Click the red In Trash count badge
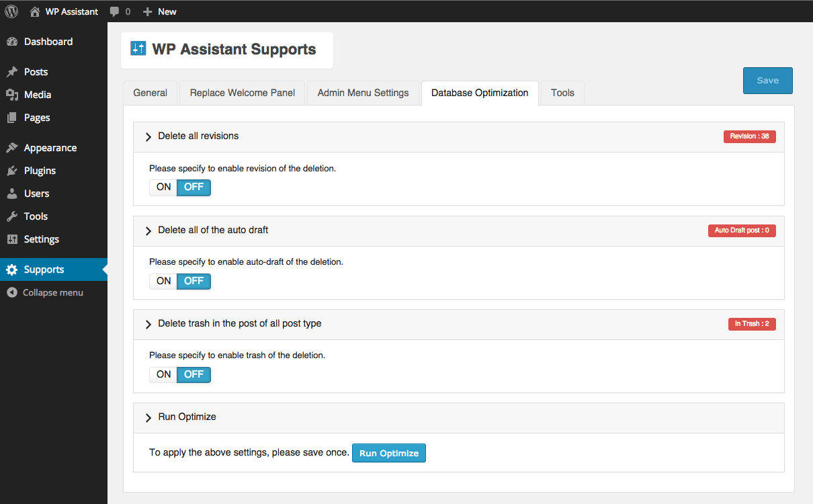 pyautogui.click(x=752, y=324)
